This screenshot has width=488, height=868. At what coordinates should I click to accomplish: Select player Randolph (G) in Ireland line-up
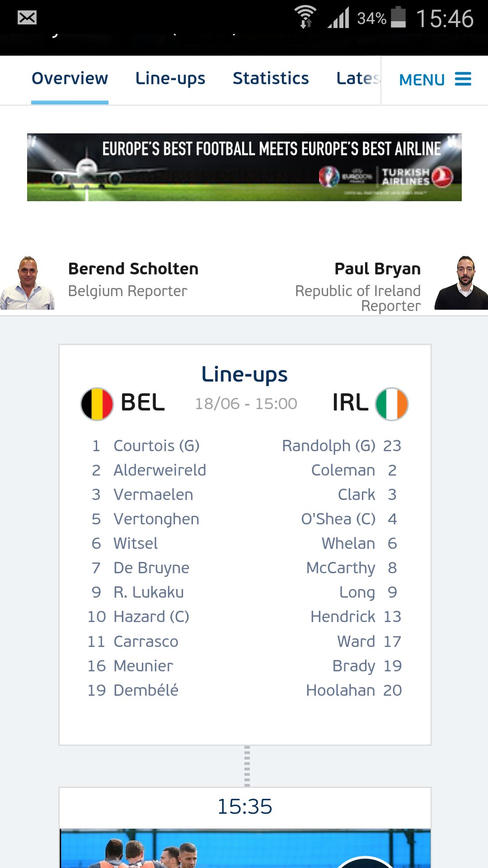coord(328,446)
